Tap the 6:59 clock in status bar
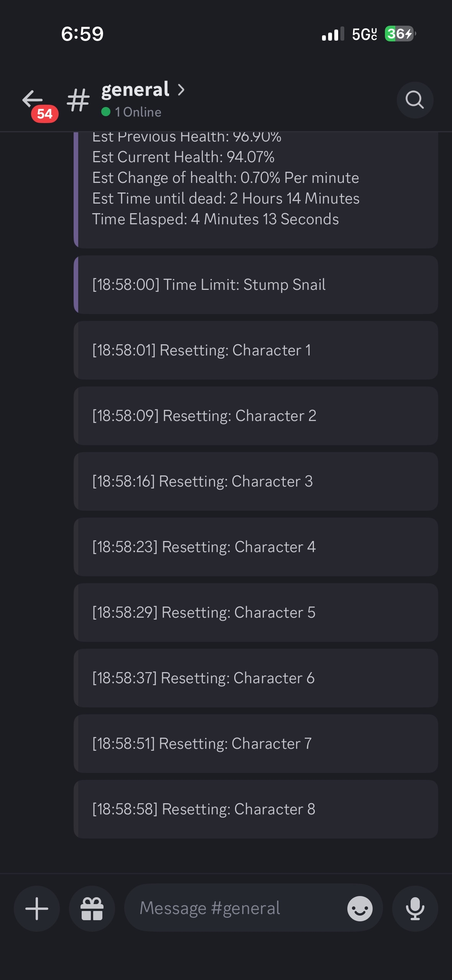 [x=82, y=34]
